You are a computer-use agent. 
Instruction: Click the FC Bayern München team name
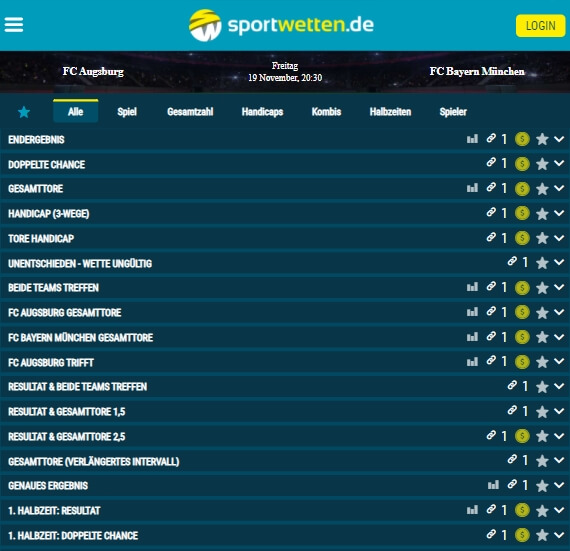pos(477,71)
